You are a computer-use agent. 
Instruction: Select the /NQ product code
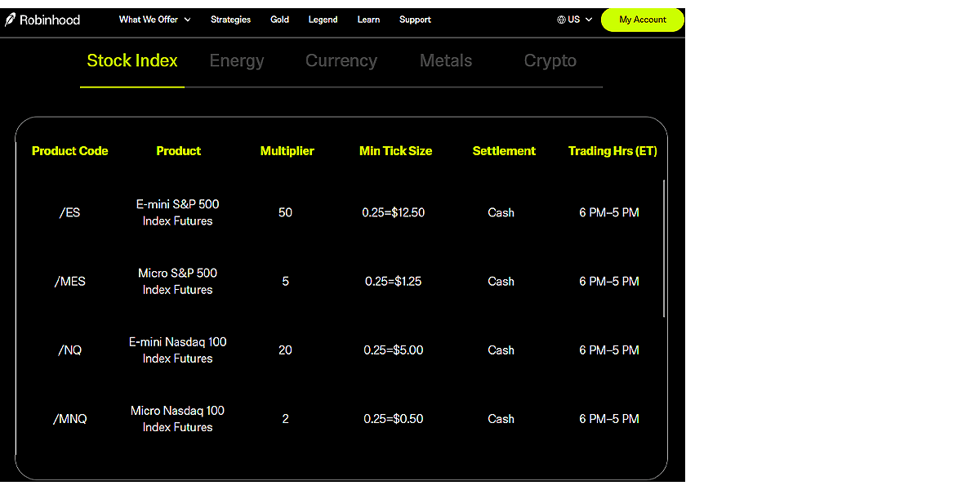tap(70, 350)
